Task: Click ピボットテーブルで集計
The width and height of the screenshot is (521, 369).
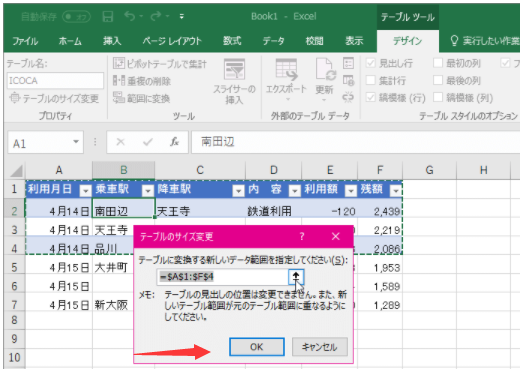Action: [160, 63]
